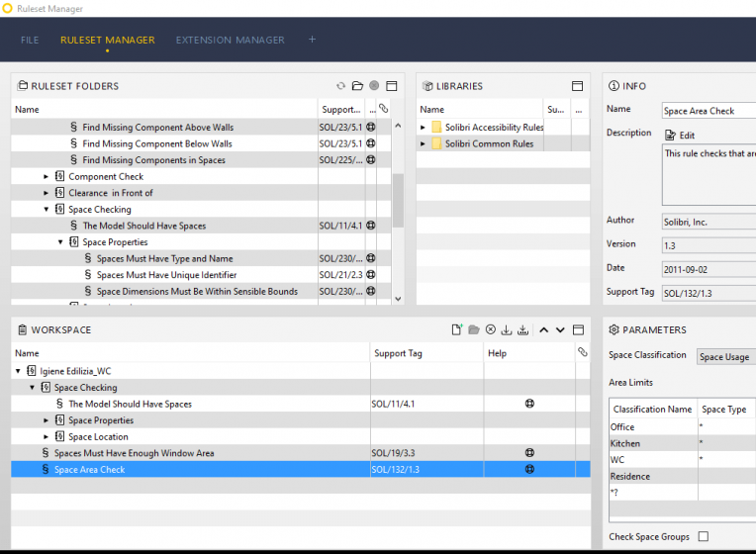Open help icon for Find Missing Components in Spaces
The width and height of the screenshot is (756, 554).
click(x=371, y=159)
